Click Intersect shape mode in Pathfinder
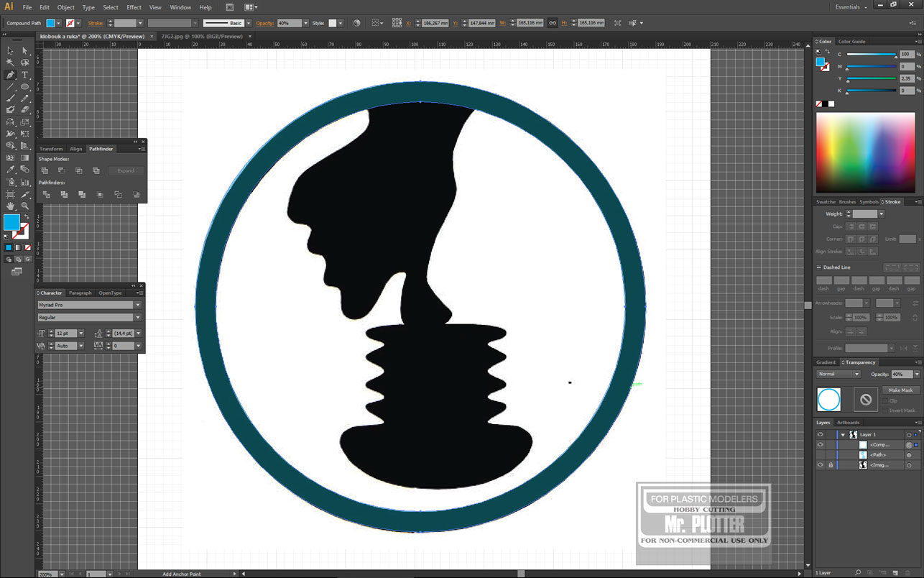The image size is (924, 578). pyautogui.click(x=79, y=170)
